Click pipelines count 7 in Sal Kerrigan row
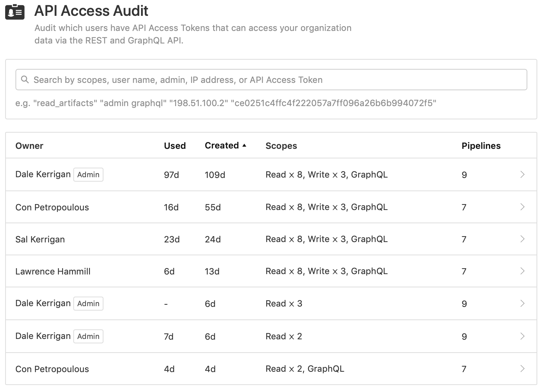Viewport: 545px width, 392px height. (x=464, y=239)
